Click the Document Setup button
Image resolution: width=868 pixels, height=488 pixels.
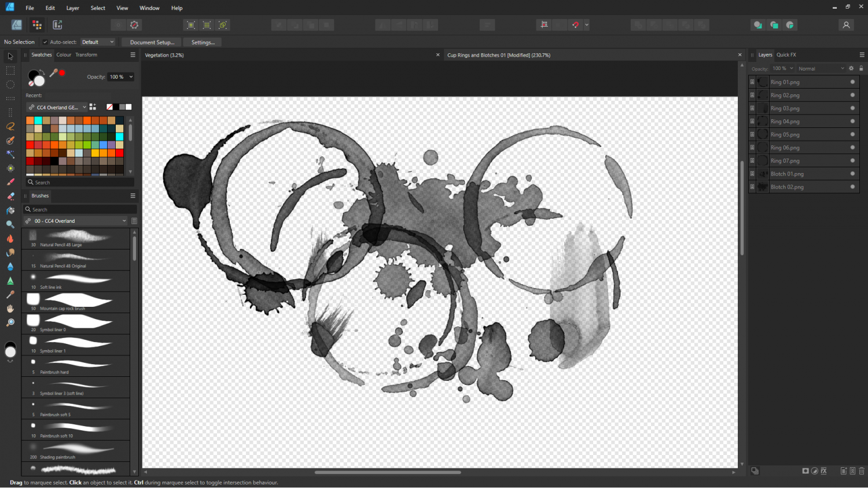click(x=152, y=42)
